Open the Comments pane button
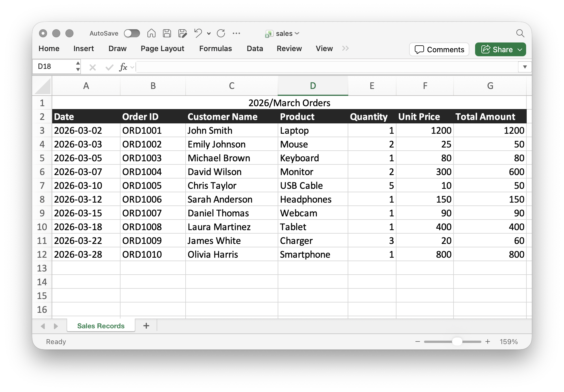The height and width of the screenshot is (392, 564). [439, 50]
